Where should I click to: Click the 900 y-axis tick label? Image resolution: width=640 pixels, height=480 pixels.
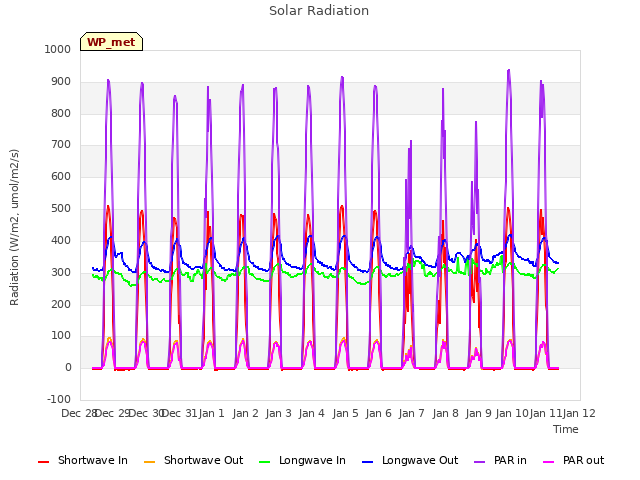pos(61,82)
